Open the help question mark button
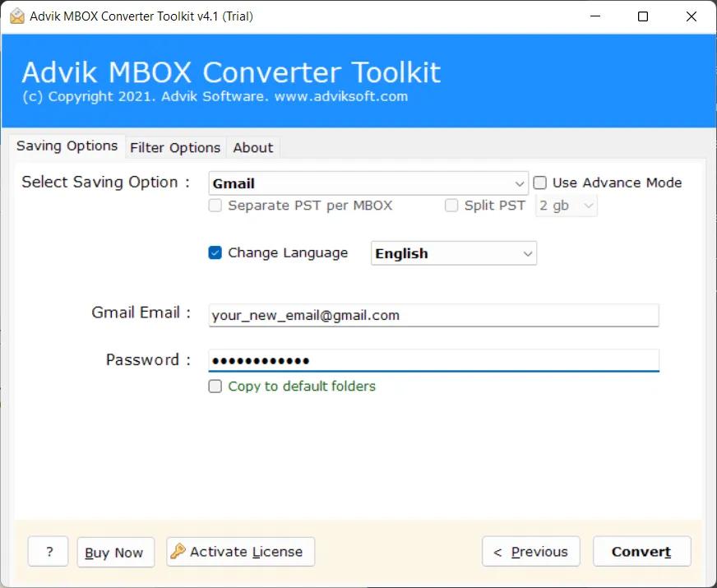This screenshot has width=717, height=588. pos(48,552)
